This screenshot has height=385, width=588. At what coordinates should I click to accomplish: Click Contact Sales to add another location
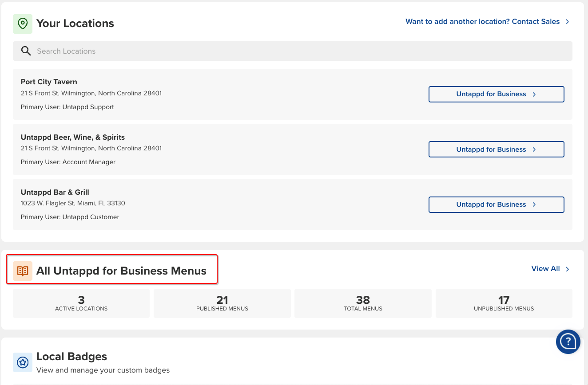482,22
